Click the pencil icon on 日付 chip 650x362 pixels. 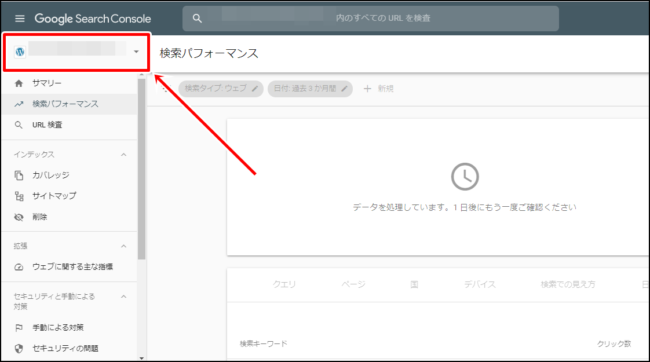[344, 88]
